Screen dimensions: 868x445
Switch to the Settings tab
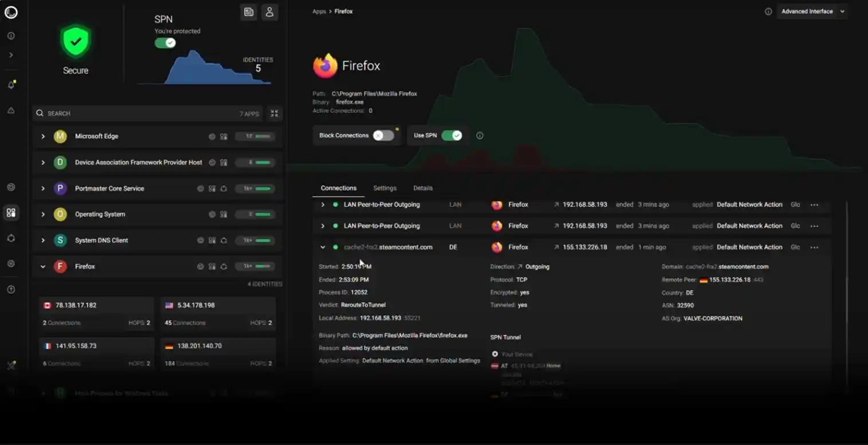pos(384,188)
